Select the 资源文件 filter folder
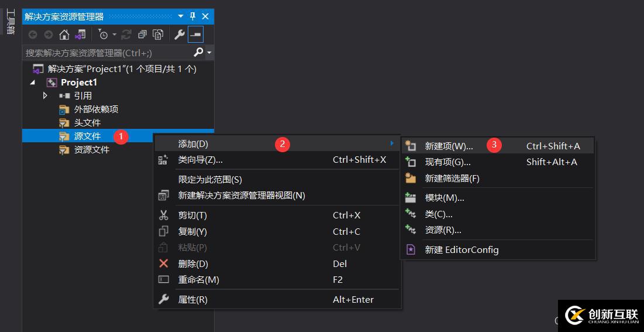Image resolution: width=644 pixels, height=332 pixels. click(x=84, y=150)
